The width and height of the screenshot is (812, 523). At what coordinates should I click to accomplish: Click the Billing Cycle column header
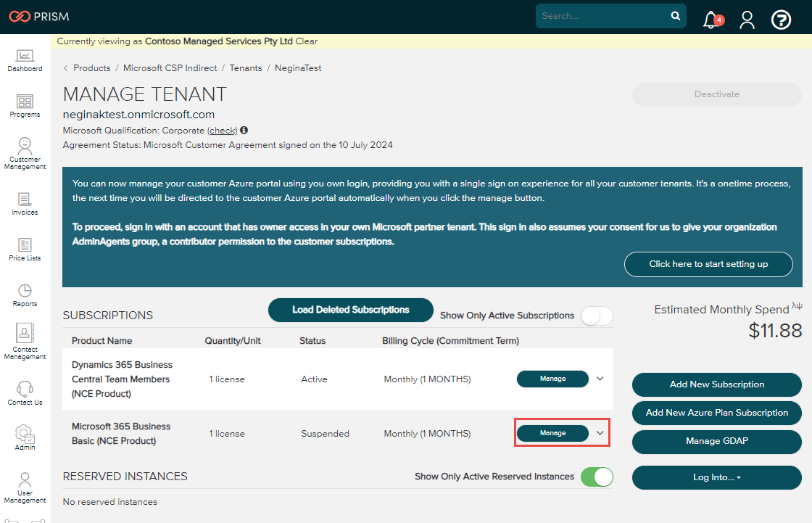pos(450,340)
